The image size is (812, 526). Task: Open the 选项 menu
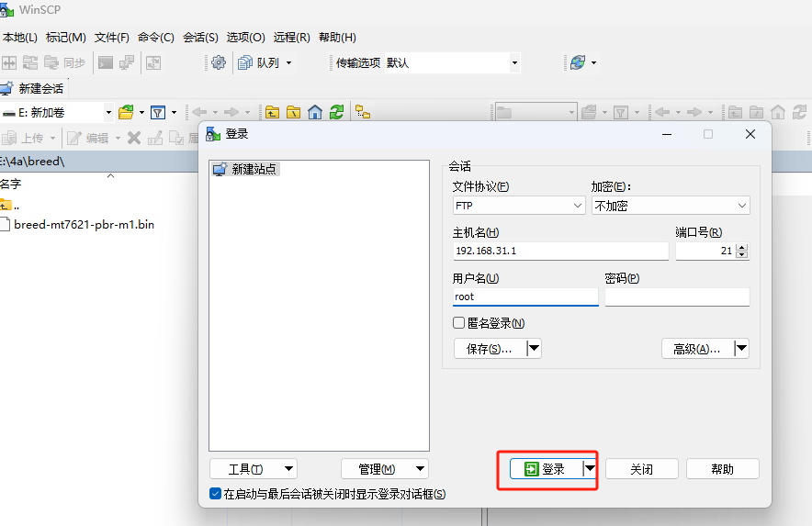[x=245, y=38]
